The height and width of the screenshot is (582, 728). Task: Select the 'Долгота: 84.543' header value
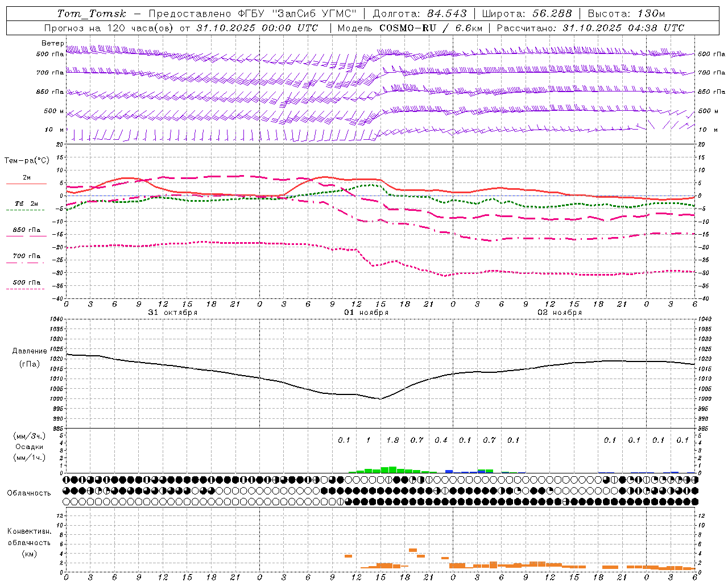pyautogui.click(x=420, y=14)
